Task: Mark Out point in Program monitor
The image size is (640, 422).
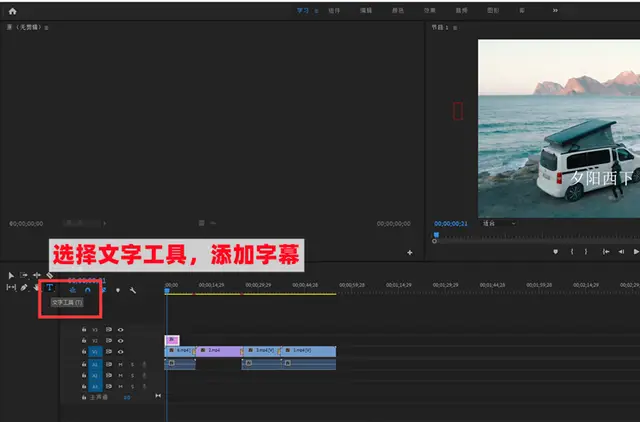Action: (586, 252)
